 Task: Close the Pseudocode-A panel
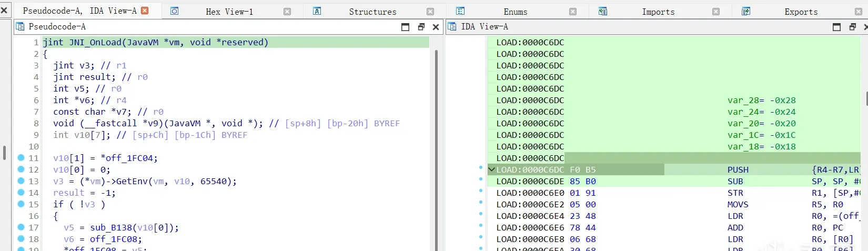(x=436, y=27)
